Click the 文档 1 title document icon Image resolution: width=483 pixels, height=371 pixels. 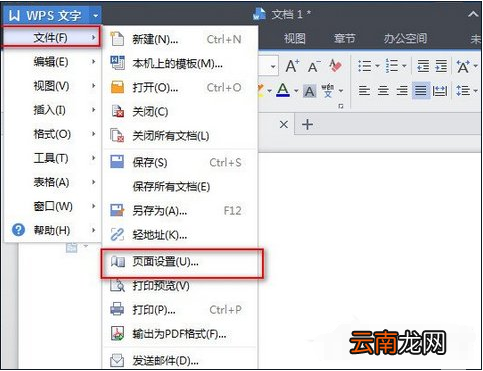(x=259, y=14)
